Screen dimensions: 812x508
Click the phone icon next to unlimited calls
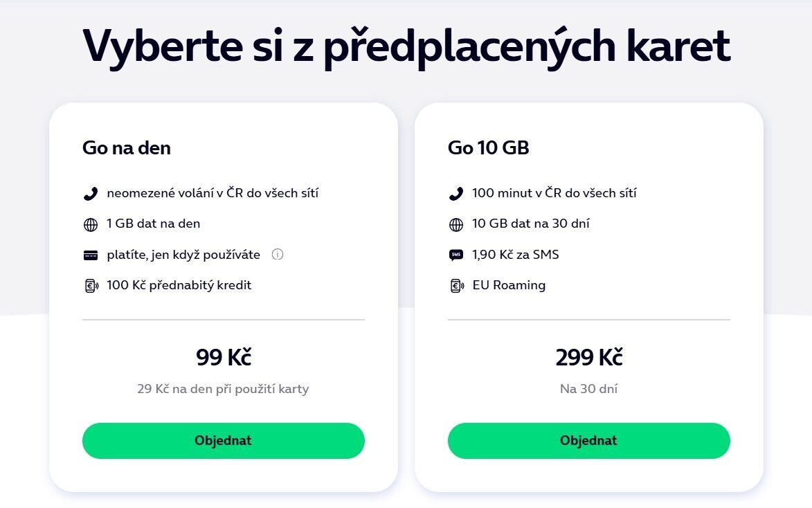(x=91, y=193)
